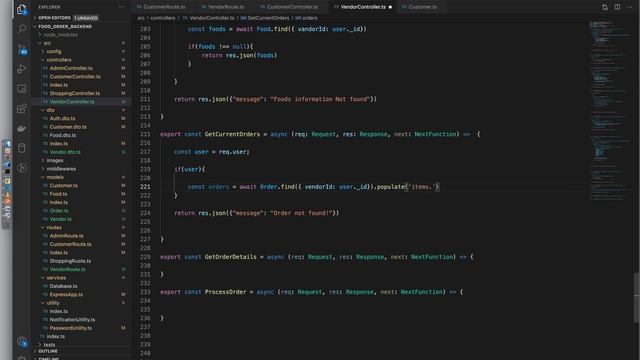Click the ProcessOrder function name in editor
Viewport: 640px width, 360px height.
click(226, 292)
